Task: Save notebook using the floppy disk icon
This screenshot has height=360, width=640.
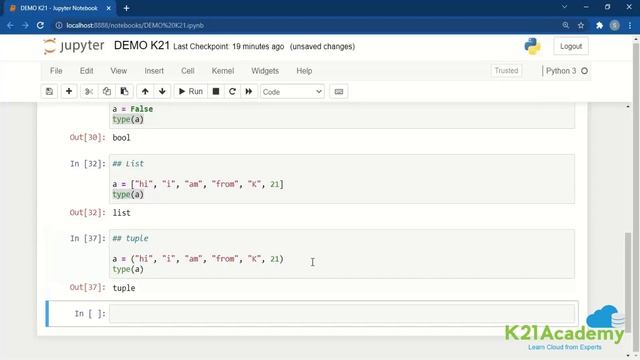Action: [49, 91]
